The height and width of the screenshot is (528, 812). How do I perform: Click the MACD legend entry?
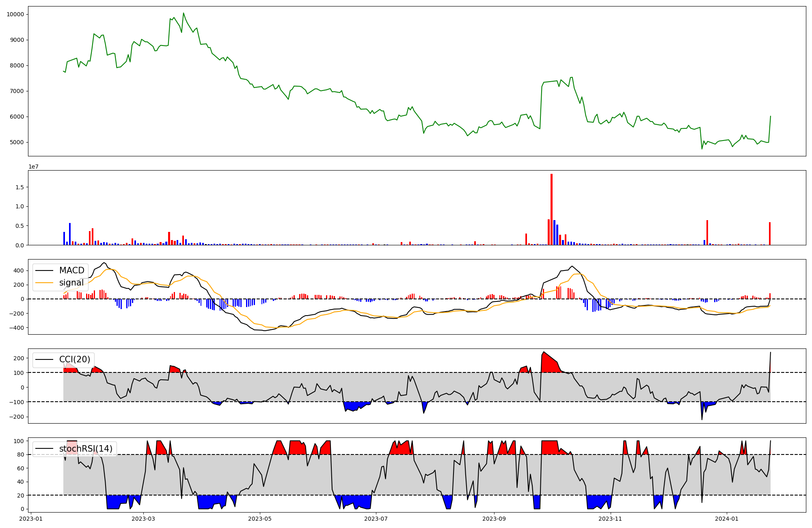tap(71, 270)
